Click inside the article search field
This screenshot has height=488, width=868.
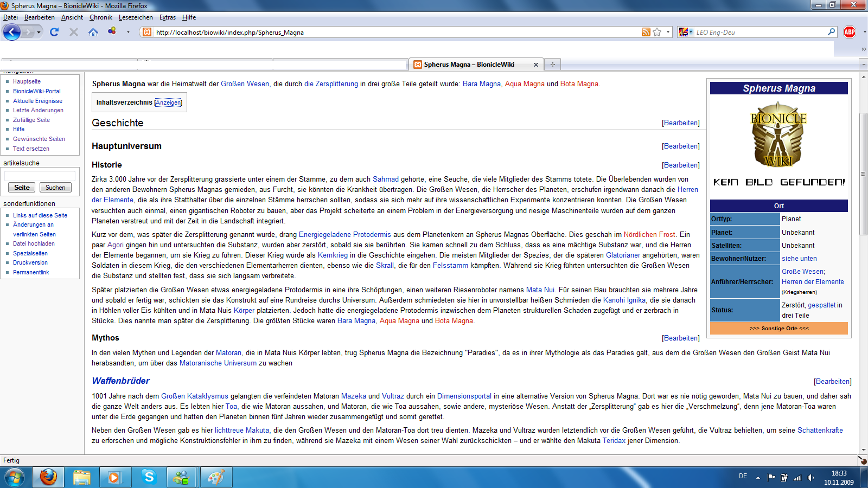40,176
